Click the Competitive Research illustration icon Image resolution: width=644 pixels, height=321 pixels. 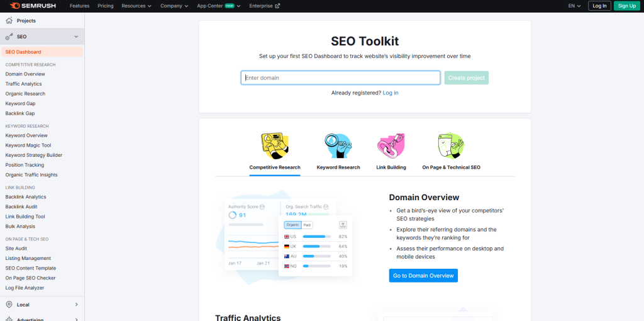pyautogui.click(x=274, y=146)
